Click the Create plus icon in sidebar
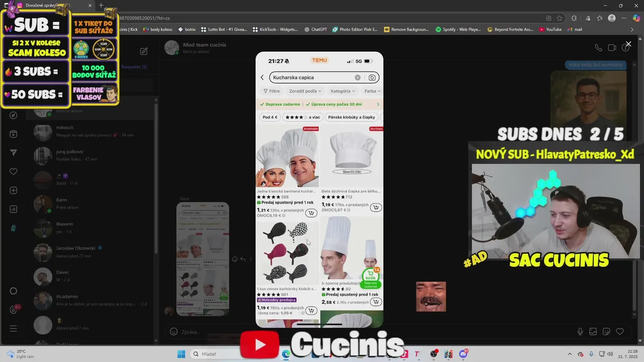644x362 pixels. pos(14,191)
